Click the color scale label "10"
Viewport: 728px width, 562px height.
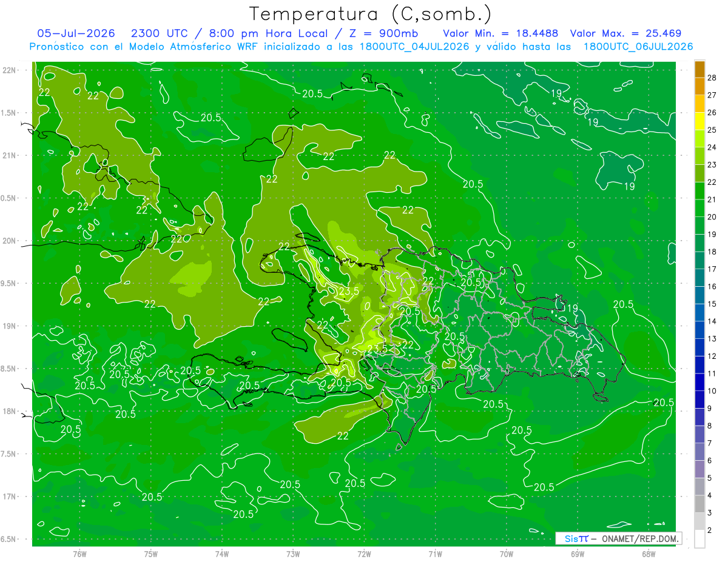click(x=712, y=391)
